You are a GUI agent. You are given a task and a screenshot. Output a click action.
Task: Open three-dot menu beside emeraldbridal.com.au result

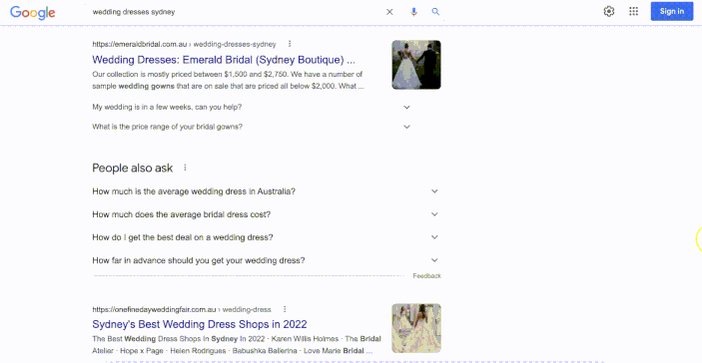tap(290, 44)
